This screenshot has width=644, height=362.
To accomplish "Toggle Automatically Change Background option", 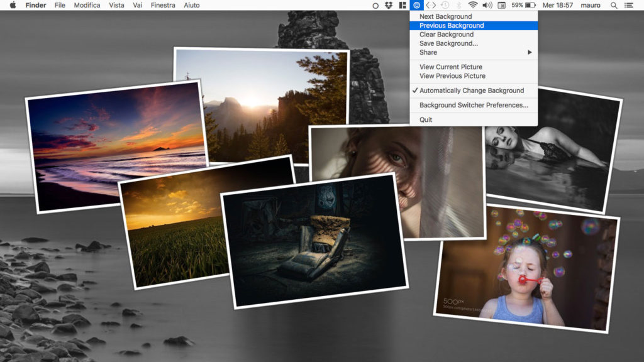I will coord(471,90).
